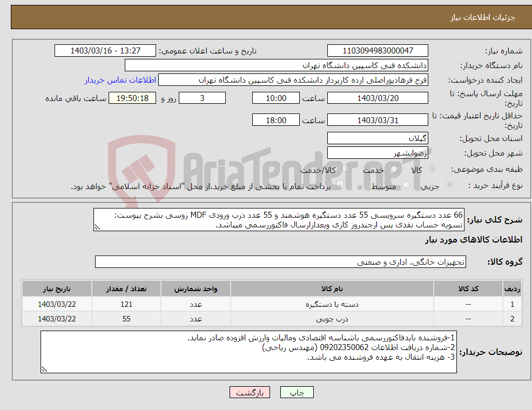Screen dimensions: 532x410
Task: Click the page title جزئیات اطلاعات نیاز
Action: [483, 17]
